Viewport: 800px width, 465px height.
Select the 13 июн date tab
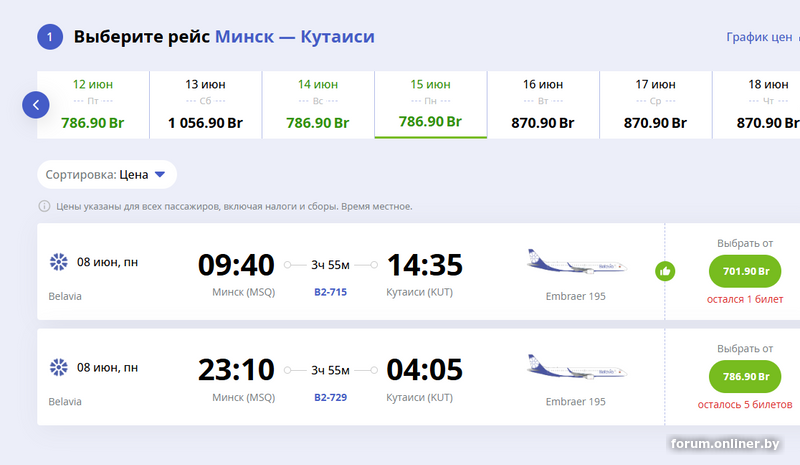point(206,104)
